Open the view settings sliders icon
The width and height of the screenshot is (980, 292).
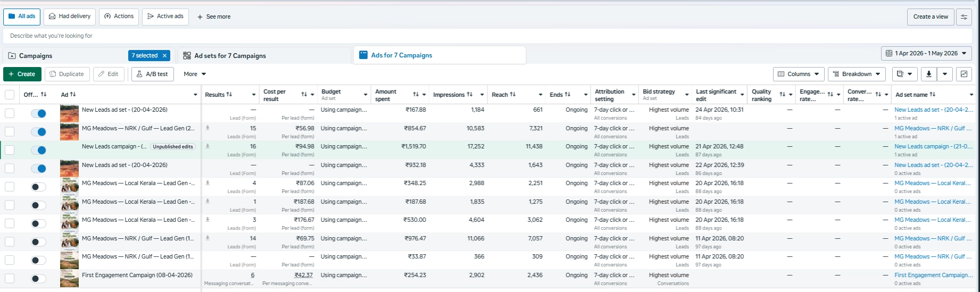click(x=964, y=16)
